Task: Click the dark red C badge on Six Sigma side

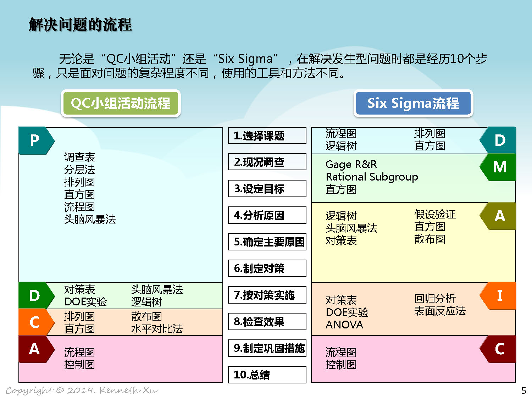Action: coord(498,349)
